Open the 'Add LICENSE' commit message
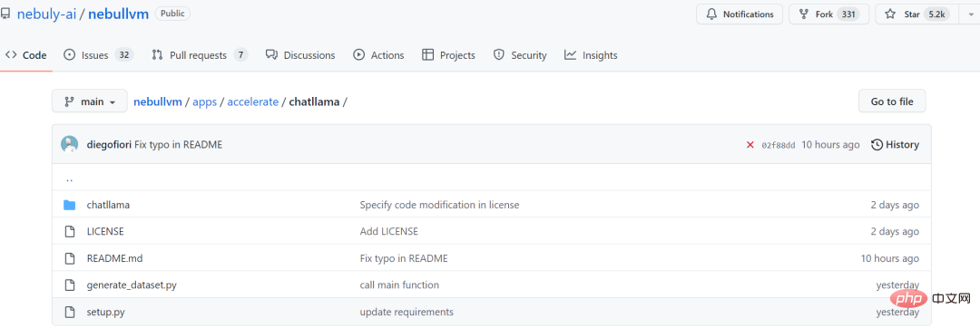The image size is (980, 328). (388, 231)
